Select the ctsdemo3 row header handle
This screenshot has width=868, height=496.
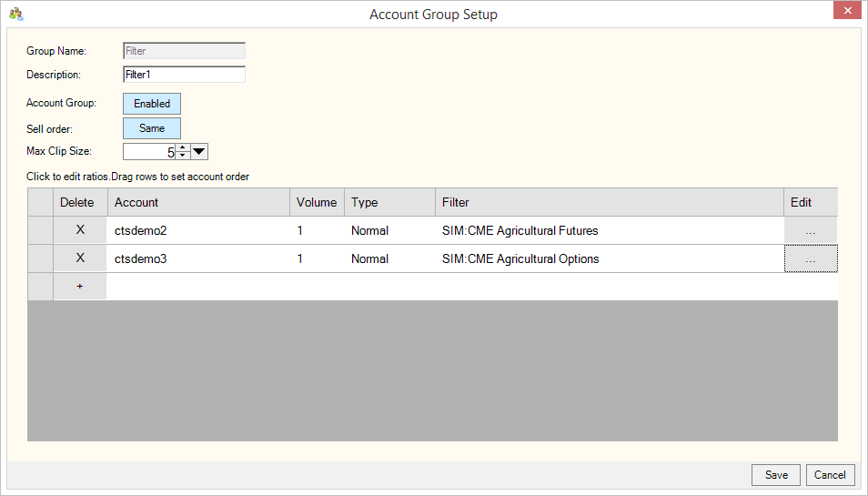pyautogui.click(x=40, y=258)
